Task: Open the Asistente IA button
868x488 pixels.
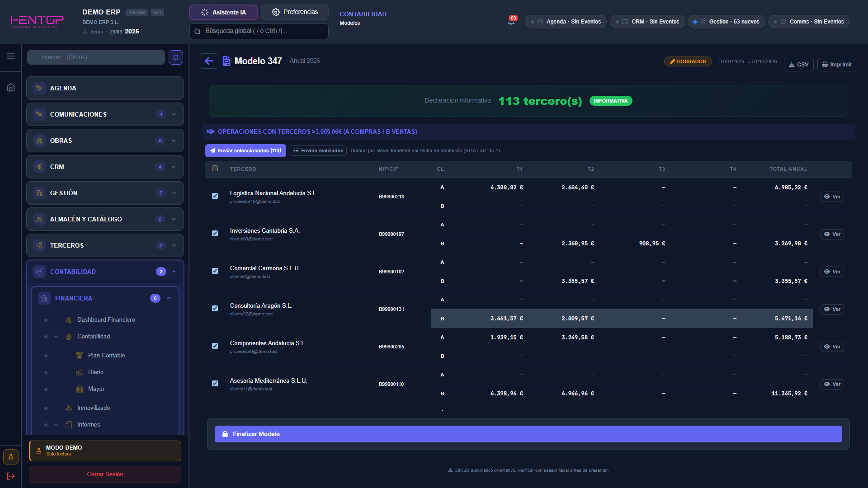Action: tap(223, 12)
